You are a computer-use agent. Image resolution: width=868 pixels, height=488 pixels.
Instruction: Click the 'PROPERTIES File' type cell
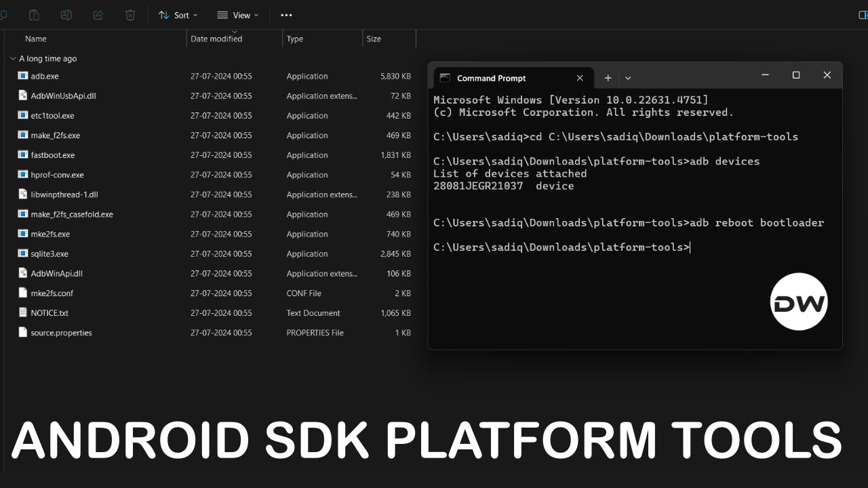tap(315, 332)
